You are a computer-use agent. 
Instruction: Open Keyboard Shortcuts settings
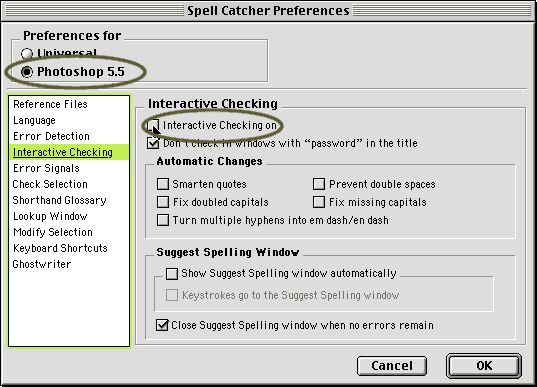point(69,248)
